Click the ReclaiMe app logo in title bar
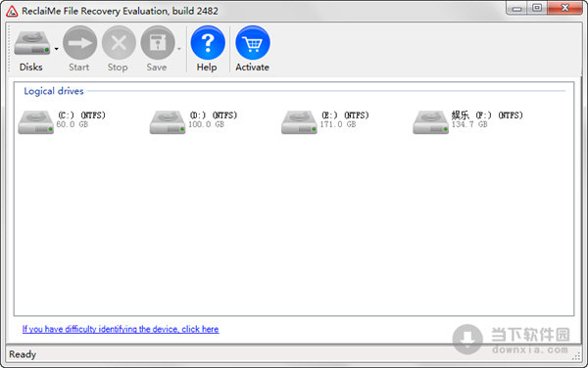This screenshot has width=588, height=368. (x=12, y=11)
